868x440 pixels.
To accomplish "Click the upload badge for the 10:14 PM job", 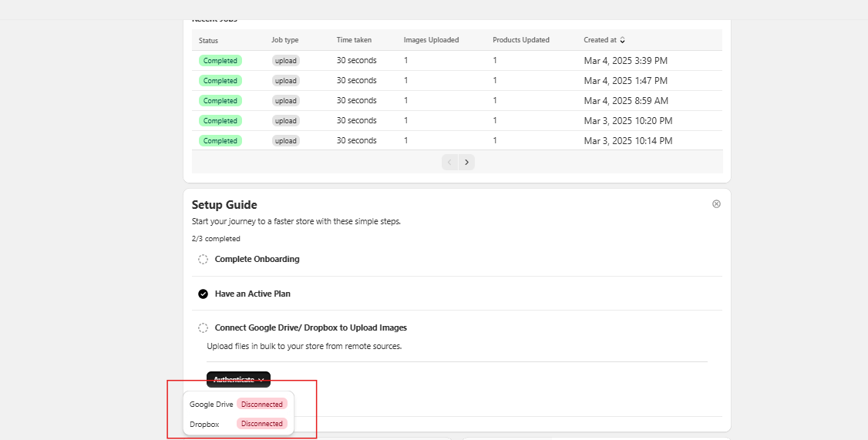I will 285,141.
